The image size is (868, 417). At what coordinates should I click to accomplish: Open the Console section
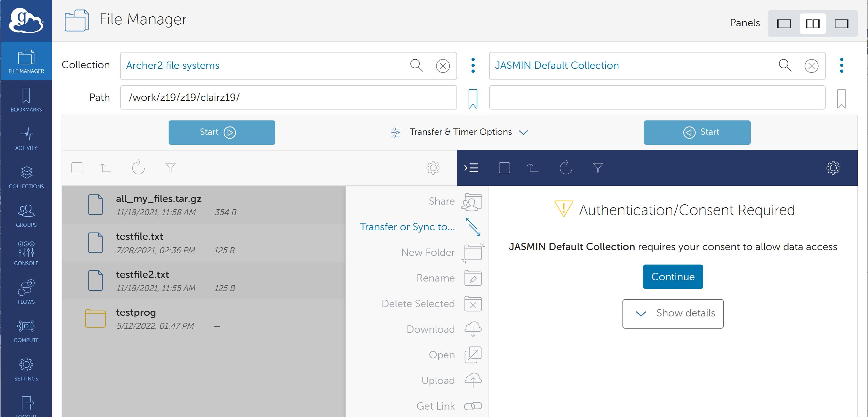[26, 253]
